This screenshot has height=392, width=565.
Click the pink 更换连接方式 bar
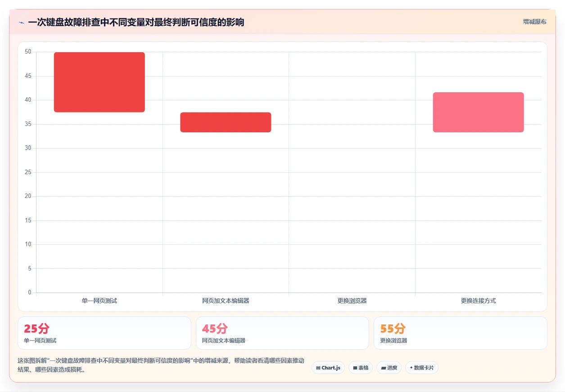point(478,113)
